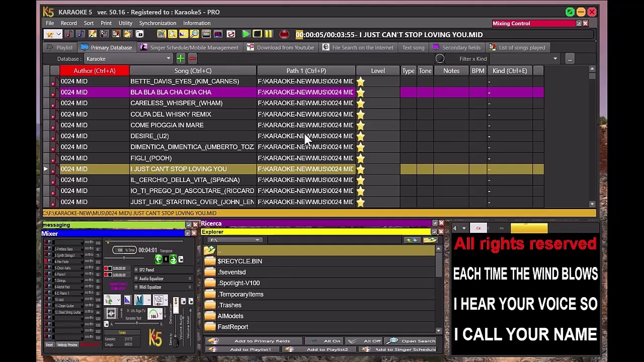Open the M midi dropdown in Mixer
Viewport: 644px width, 362px height.
pos(142,300)
